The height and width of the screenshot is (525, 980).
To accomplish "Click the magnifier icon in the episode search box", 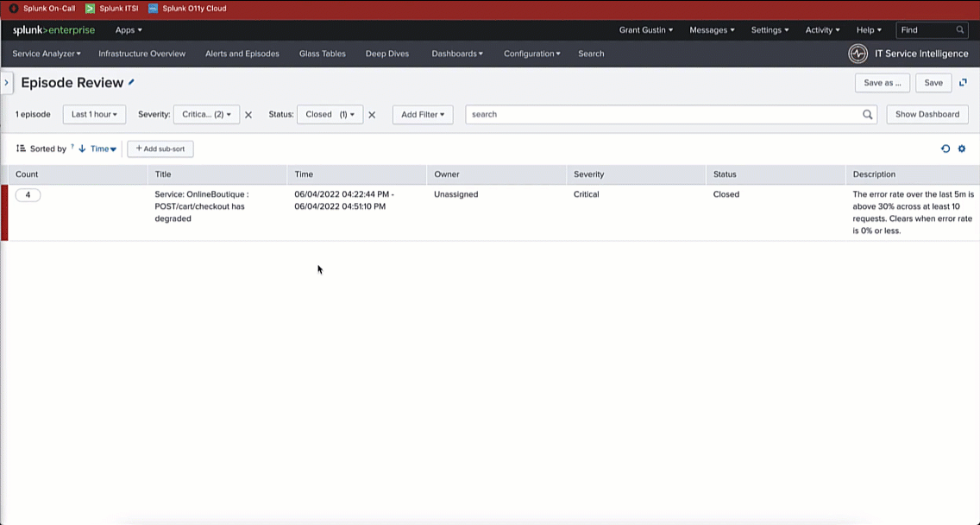I will click(x=868, y=114).
